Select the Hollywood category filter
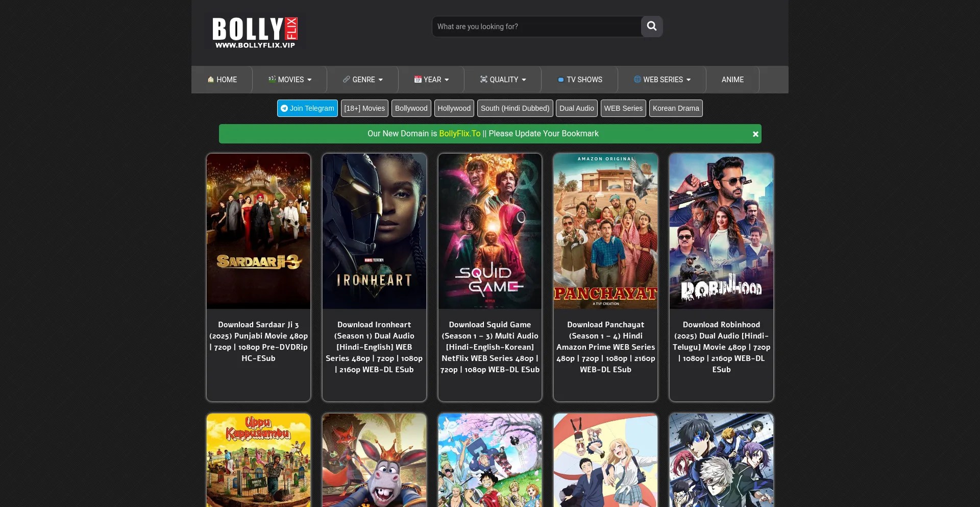 [x=454, y=108]
